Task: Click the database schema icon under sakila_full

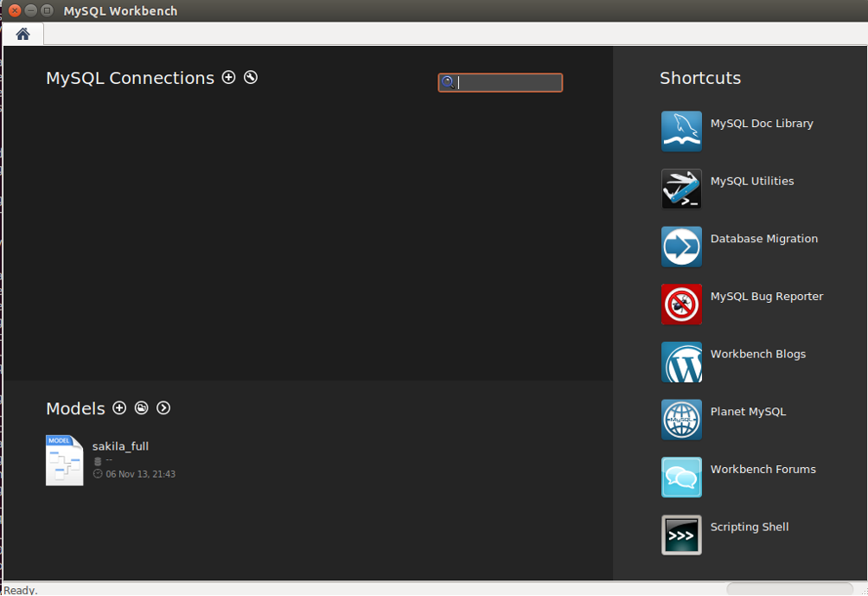Action: [x=98, y=461]
